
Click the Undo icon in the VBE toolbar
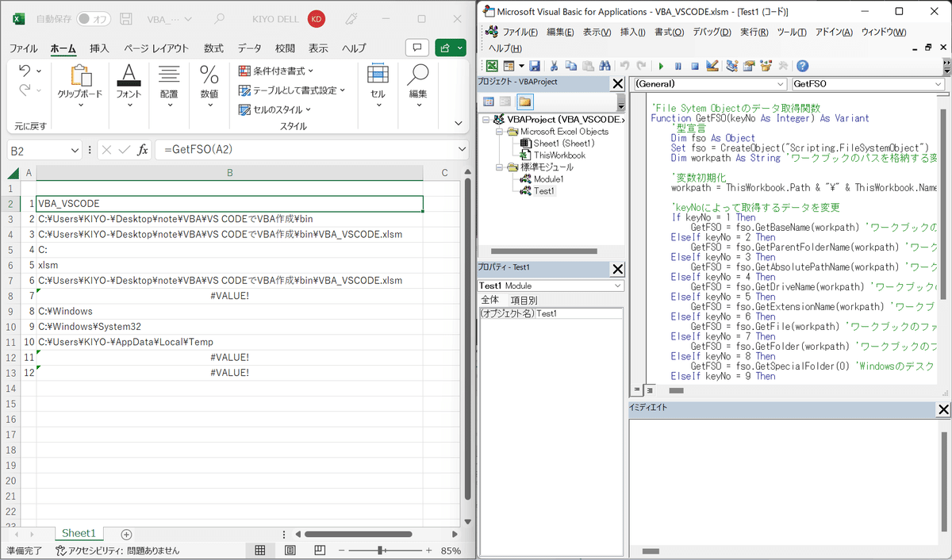tap(623, 66)
